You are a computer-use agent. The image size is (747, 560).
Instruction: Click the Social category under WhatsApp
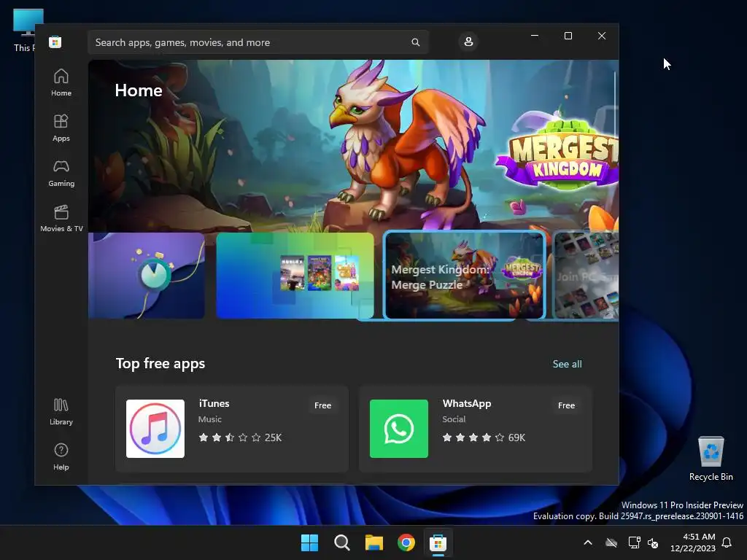pyautogui.click(x=454, y=419)
